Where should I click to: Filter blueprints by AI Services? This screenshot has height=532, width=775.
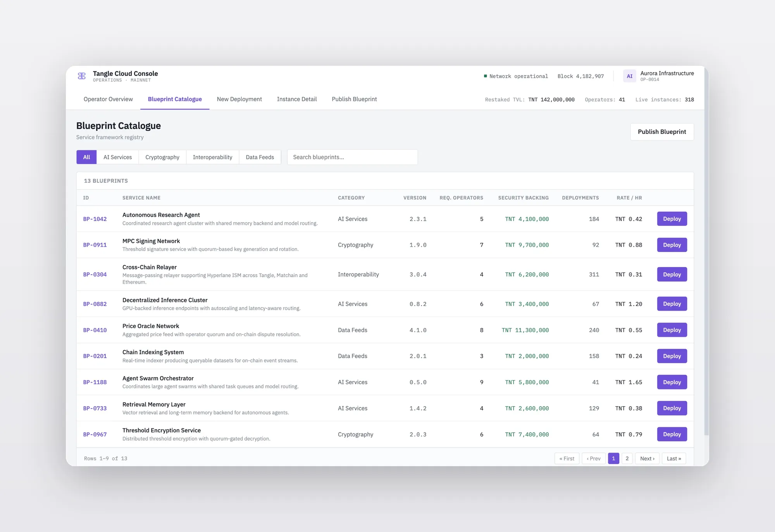(117, 157)
